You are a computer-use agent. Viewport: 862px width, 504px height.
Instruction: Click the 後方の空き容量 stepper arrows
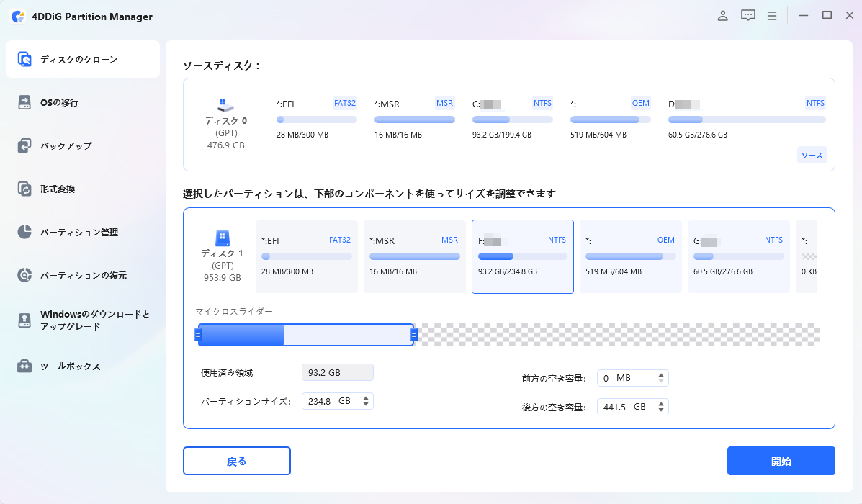pos(660,407)
